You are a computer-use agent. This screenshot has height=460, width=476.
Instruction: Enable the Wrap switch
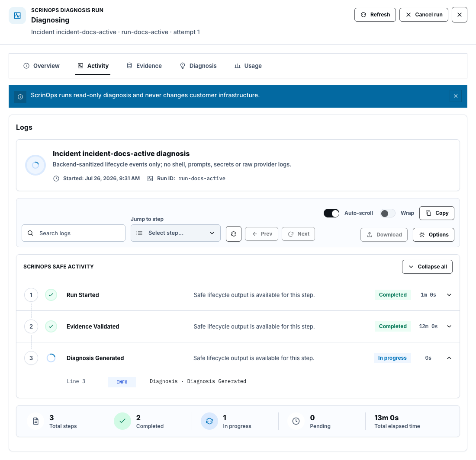coord(387,213)
